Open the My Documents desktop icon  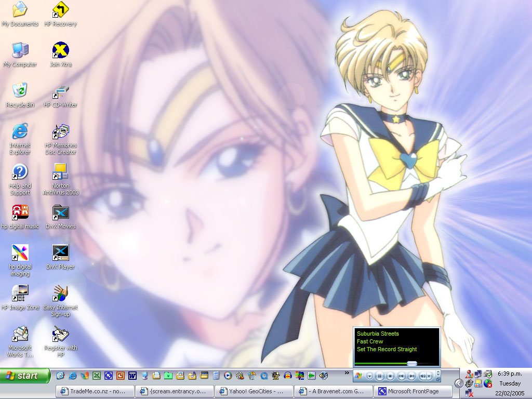pos(20,14)
